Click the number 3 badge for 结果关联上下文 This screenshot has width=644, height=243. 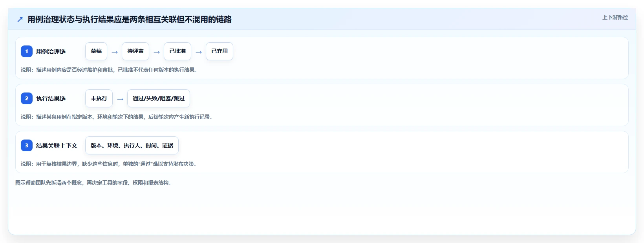pos(27,145)
